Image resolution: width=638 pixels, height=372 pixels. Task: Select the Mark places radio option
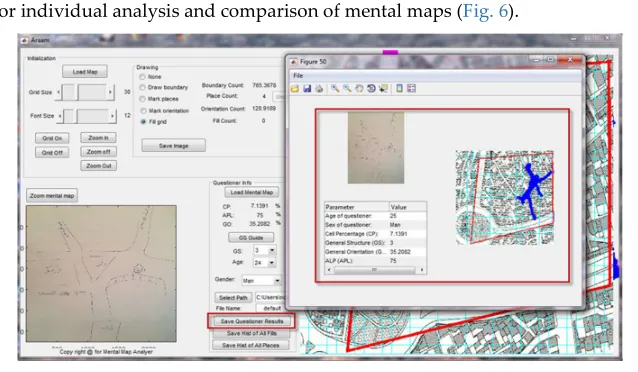[x=142, y=99]
